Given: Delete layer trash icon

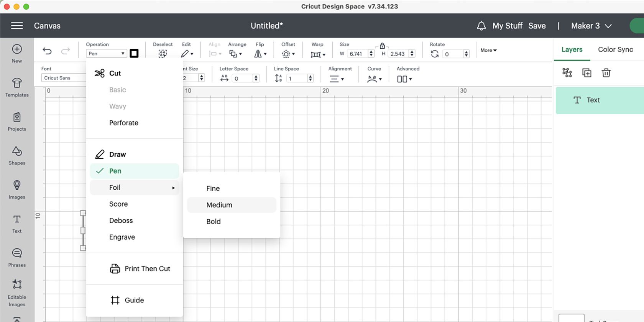Looking at the screenshot, I should 606,72.
